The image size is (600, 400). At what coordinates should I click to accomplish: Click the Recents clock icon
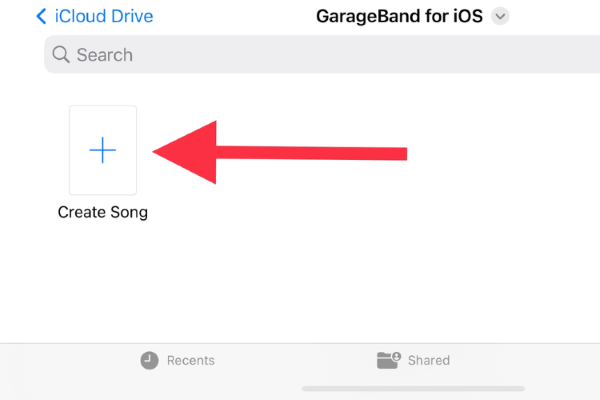coord(149,360)
